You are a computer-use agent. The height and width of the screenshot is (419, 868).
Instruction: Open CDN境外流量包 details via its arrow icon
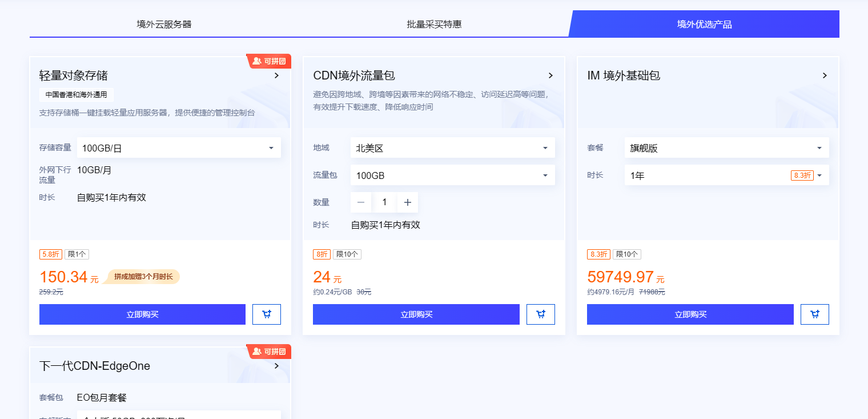click(550, 75)
